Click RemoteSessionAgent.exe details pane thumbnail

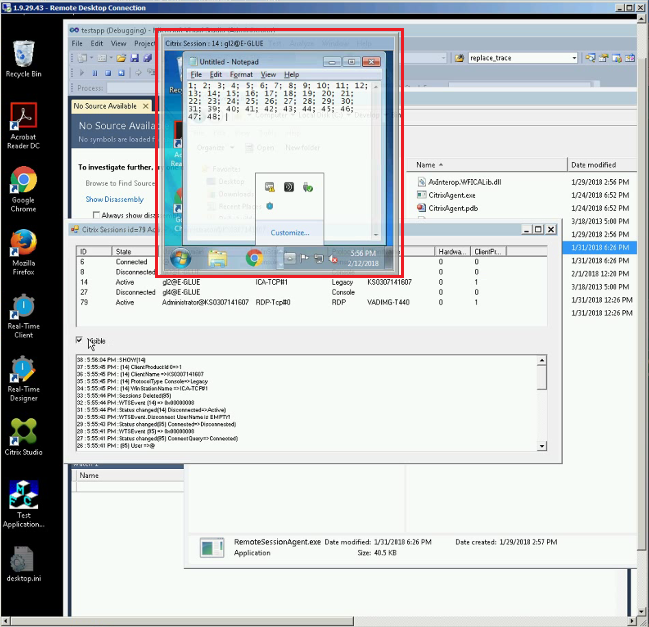click(212, 548)
